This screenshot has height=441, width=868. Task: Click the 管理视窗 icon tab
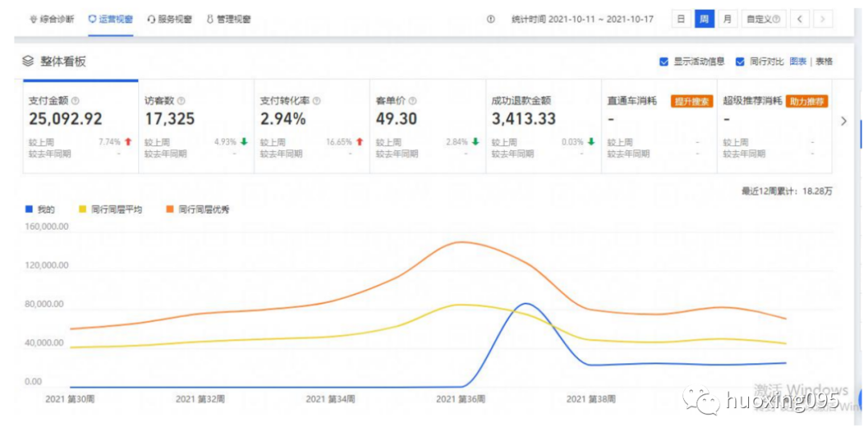tap(229, 19)
